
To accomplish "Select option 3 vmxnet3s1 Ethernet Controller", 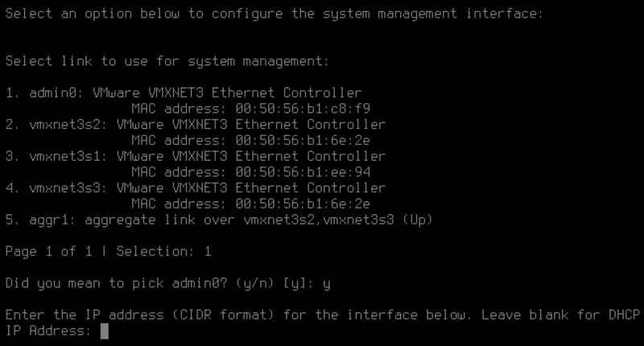I will [x=195, y=156].
